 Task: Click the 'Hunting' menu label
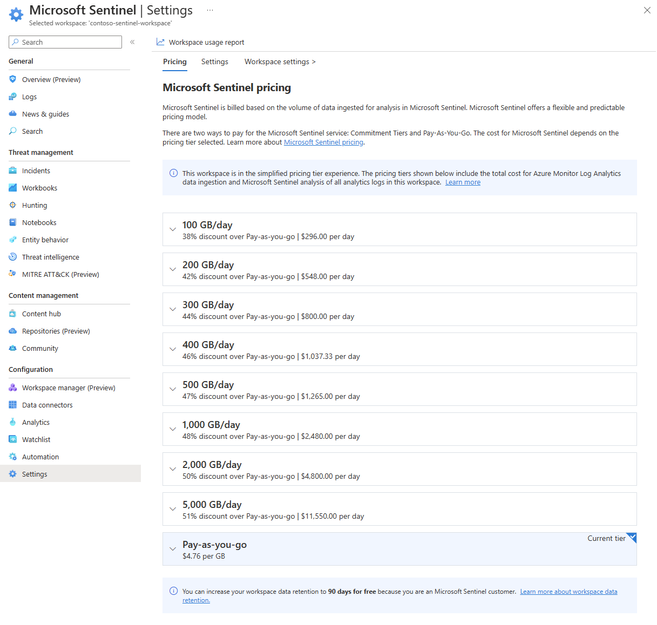click(x=34, y=205)
